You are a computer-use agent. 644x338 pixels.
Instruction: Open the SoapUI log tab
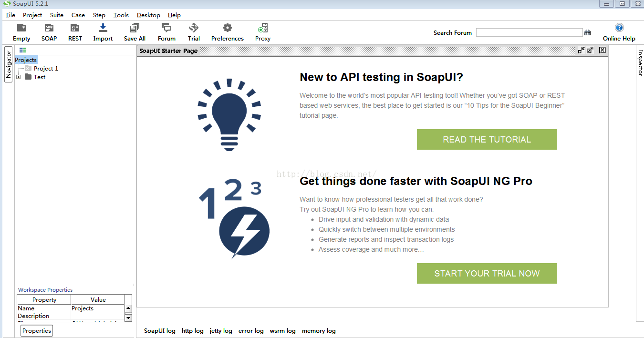[x=160, y=330]
